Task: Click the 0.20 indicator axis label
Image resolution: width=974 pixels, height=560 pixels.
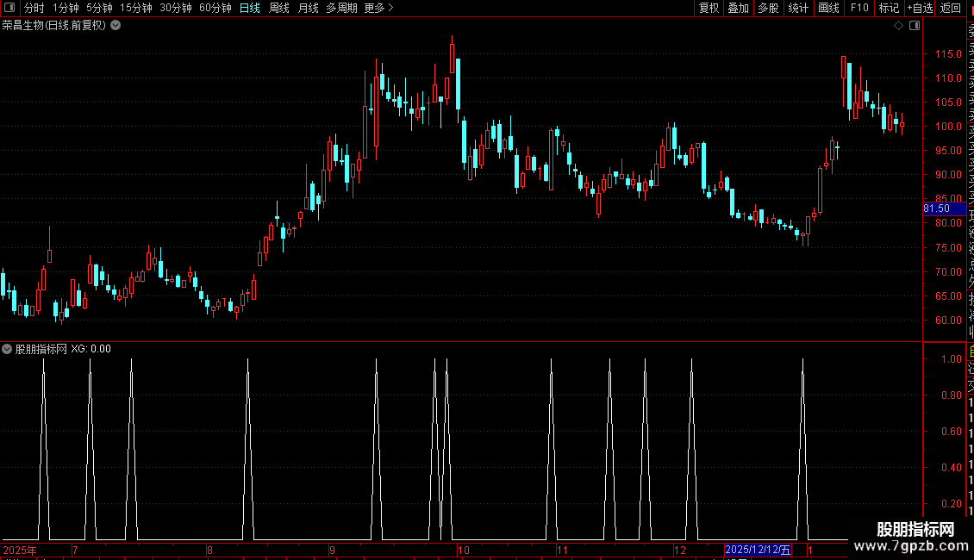Action: click(x=952, y=503)
